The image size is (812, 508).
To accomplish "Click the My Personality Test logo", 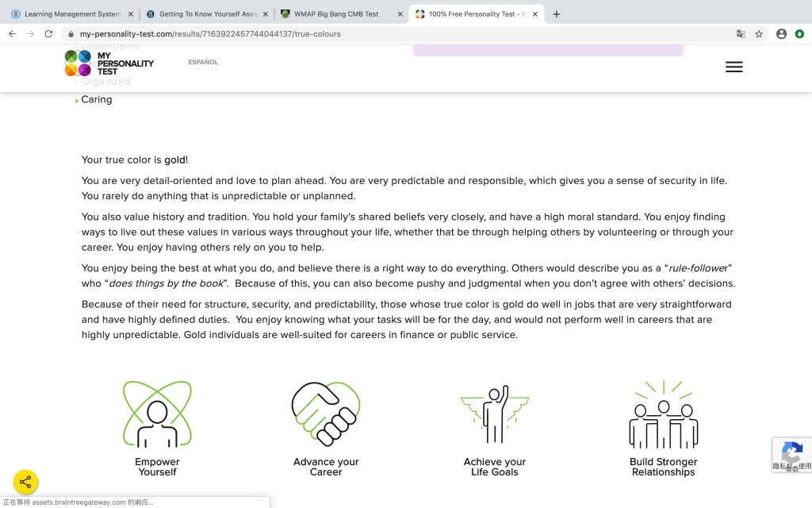I will (109, 63).
